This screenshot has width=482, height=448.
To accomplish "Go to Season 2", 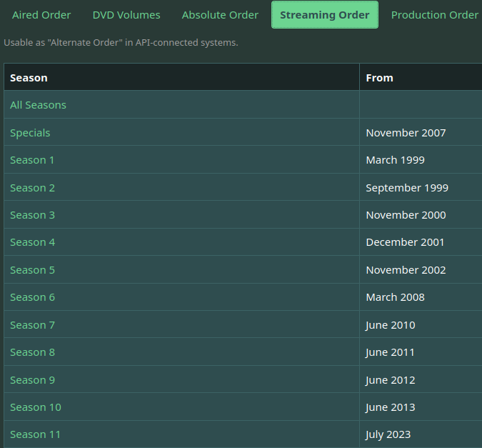I will (x=32, y=188).
